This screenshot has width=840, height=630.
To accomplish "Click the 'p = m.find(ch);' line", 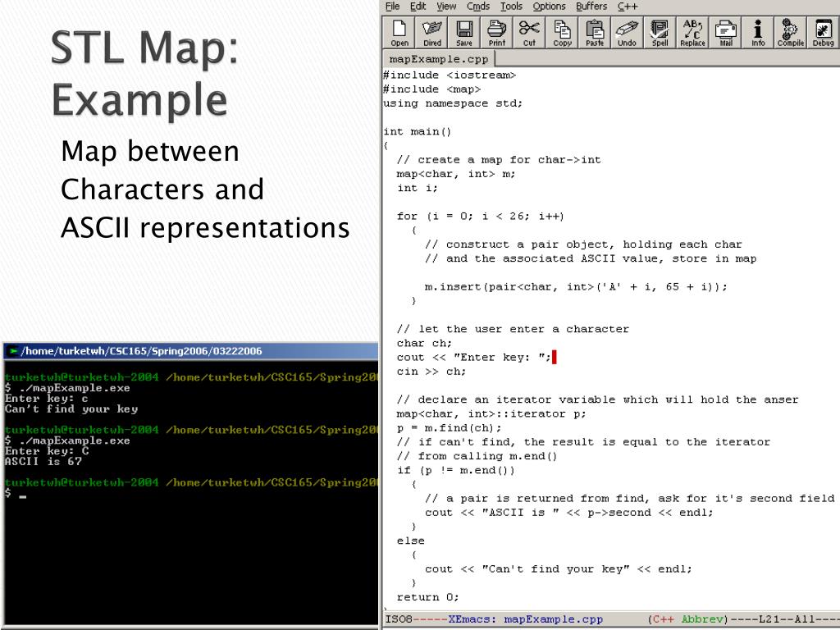I will 449,427.
